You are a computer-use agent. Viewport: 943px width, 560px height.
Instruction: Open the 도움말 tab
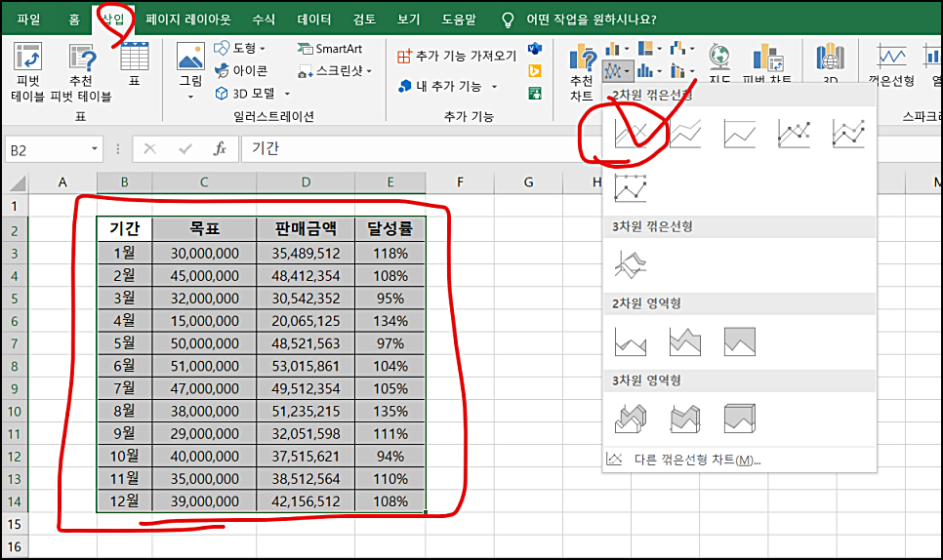(459, 20)
